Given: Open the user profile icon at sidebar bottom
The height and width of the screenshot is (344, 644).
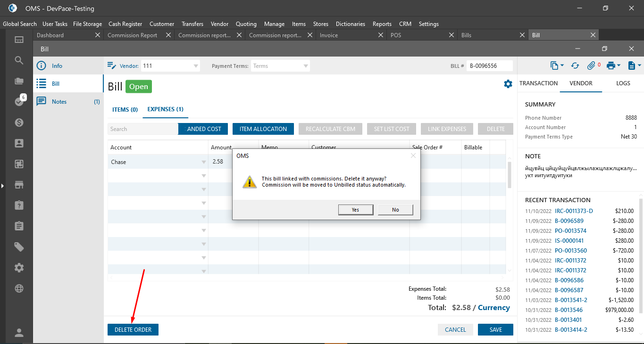Looking at the screenshot, I should pyautogui.click(x=19, y=333).
